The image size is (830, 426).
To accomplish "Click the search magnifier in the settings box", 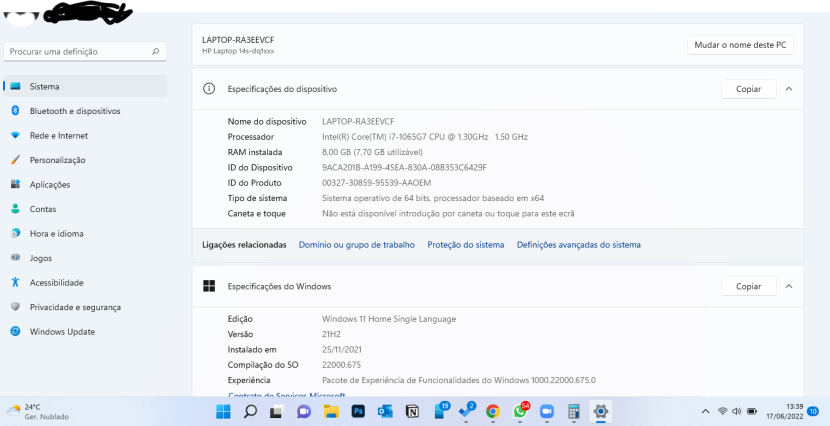I will (156, 52).
